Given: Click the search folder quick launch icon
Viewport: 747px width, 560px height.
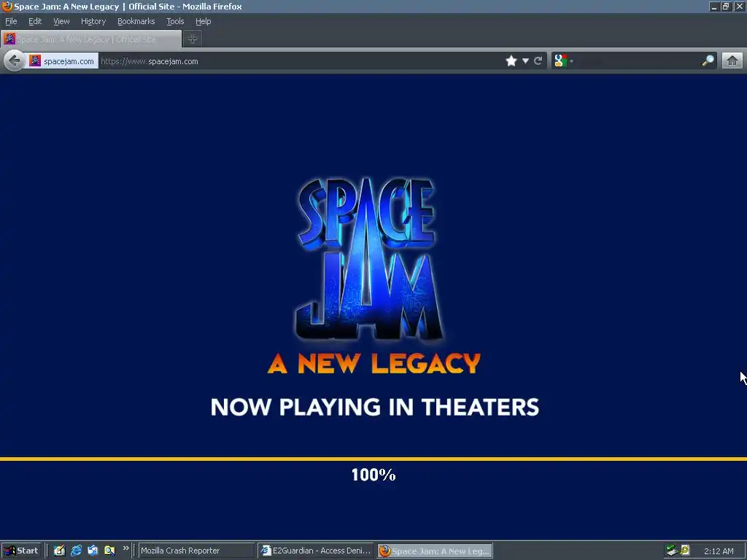Looking at the screenshot, I should coord(109,551).
